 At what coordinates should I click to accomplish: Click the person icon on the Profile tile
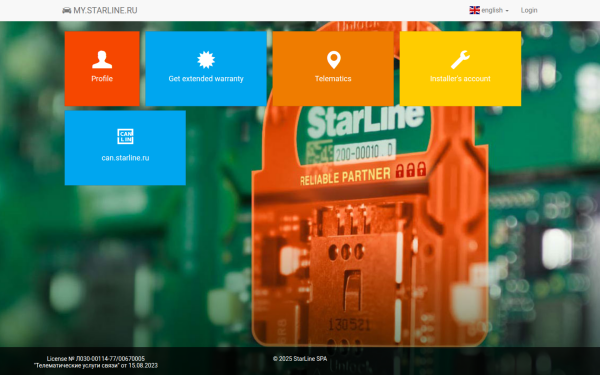pyautogui.click(x=102, y=60)
